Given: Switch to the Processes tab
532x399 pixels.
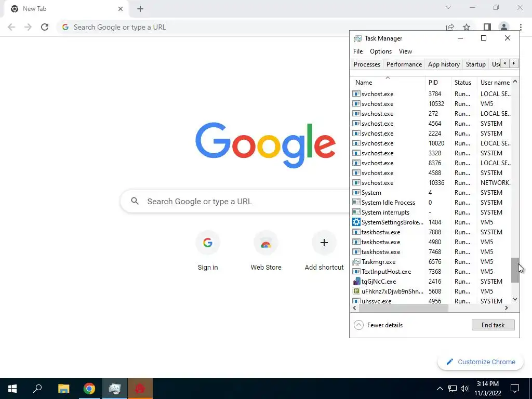Looking at the screenshot, I should [367, 64].
